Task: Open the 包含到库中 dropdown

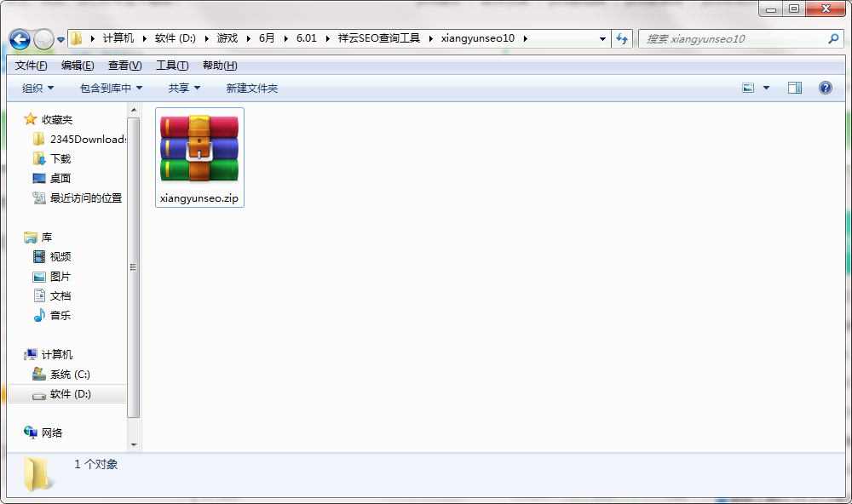Action: 111,88
